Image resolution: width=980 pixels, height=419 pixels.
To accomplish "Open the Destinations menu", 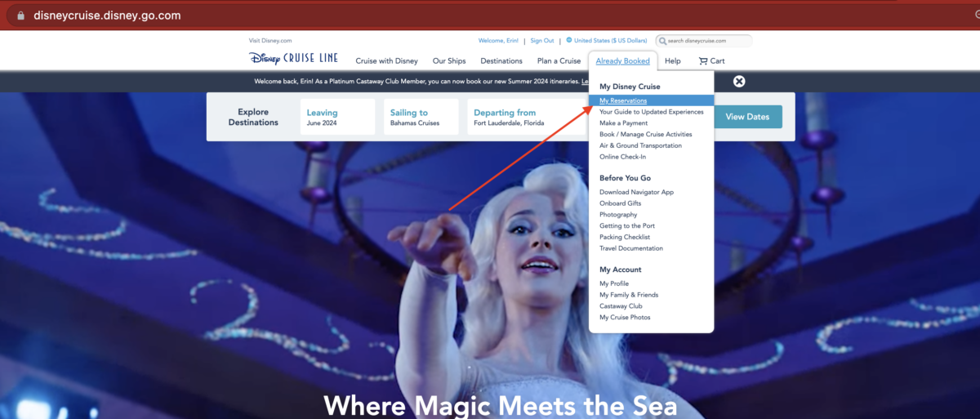I will [501, 61].
